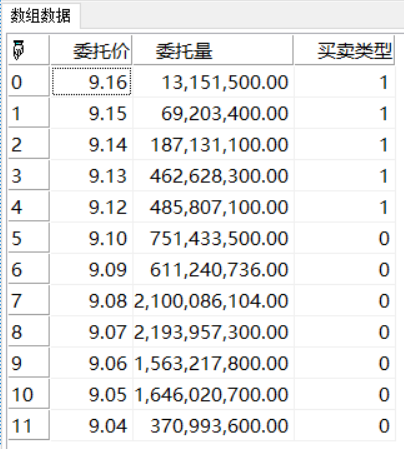Select row header 5
Viewport: 404px width, 449px height.
(x=29, y=238)
